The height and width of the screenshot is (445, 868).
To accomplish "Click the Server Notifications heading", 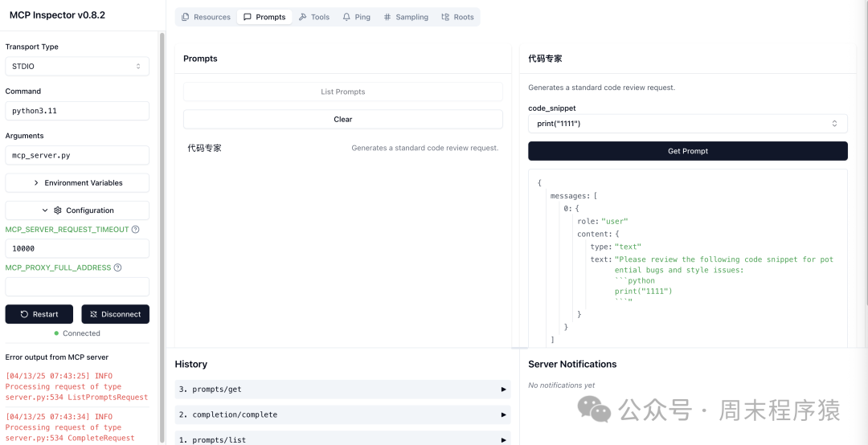I will click(x=572, y=364).
